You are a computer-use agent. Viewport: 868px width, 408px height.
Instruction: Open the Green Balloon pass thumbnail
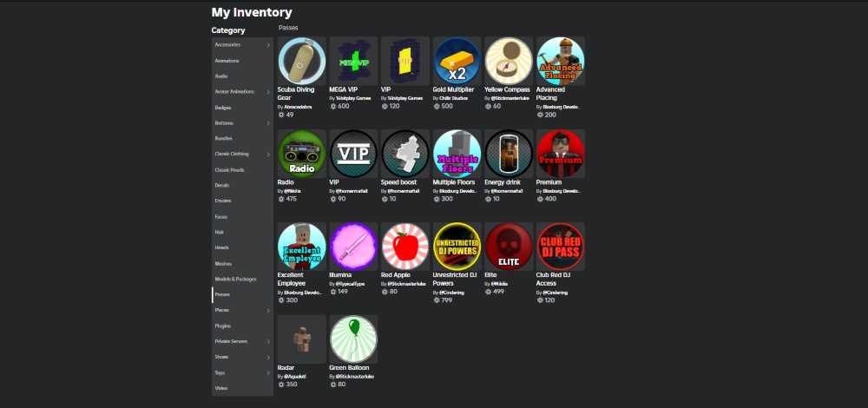(x=354, y=339)
